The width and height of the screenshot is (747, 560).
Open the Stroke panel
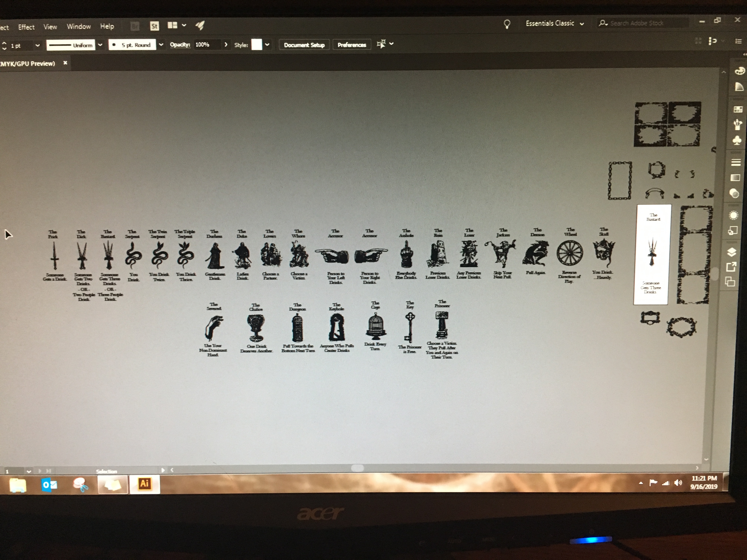coord(736,162)
